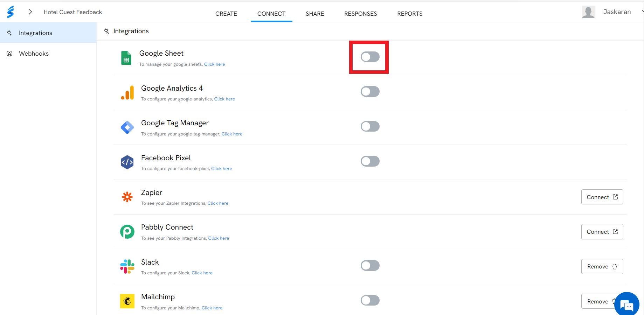Click the plug icon beside Integrations heading

pyautogui.click(x=106, y=31)
